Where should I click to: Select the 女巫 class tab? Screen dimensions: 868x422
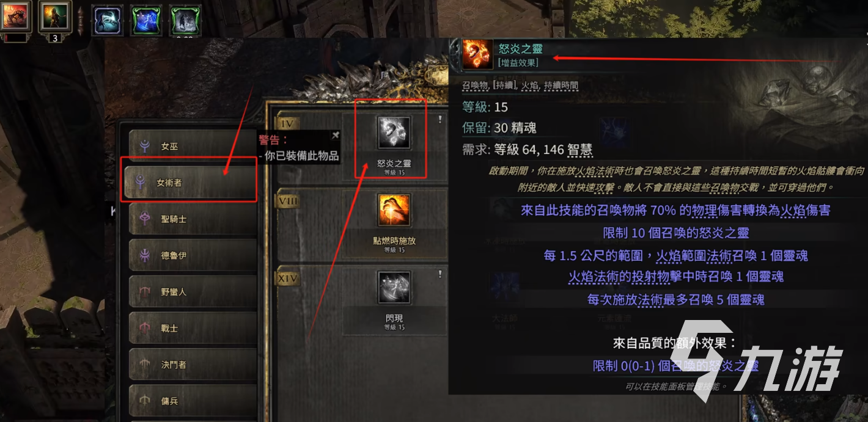coord(193,147)
